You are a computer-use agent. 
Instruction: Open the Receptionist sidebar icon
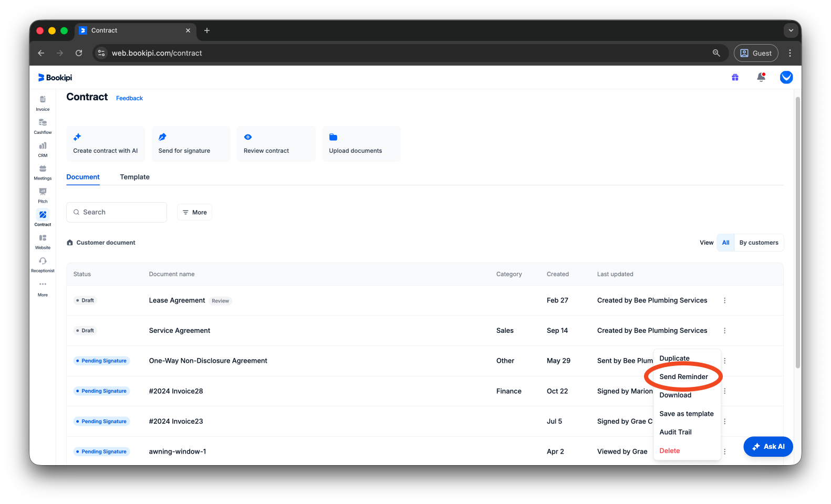point(43,265)
